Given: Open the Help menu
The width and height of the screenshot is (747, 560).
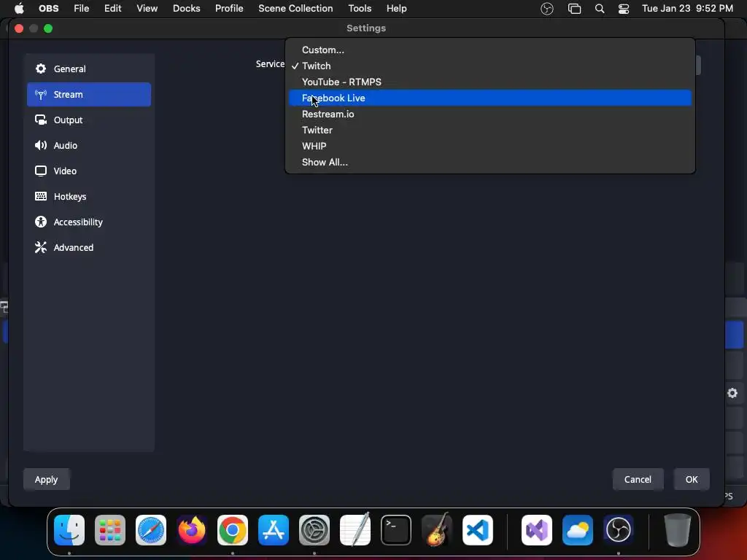Looking at the screenshot, I should (x=396, y=9).
